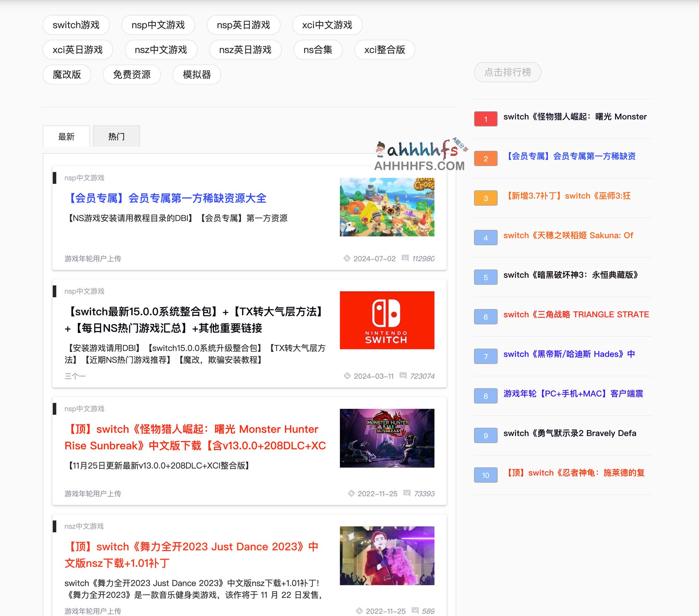Click nsp中文游戏 label above 15.0.0系统 post
The image size is (699, 616).
coord(84,291)
